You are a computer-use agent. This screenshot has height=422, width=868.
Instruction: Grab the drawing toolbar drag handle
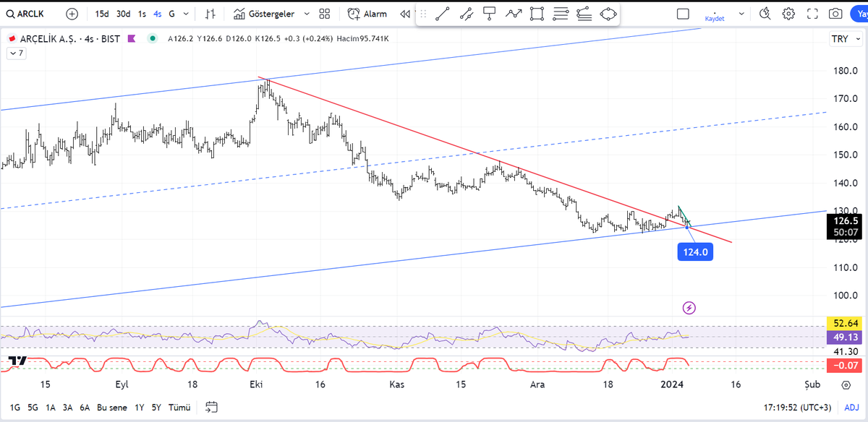click(424, 14)
